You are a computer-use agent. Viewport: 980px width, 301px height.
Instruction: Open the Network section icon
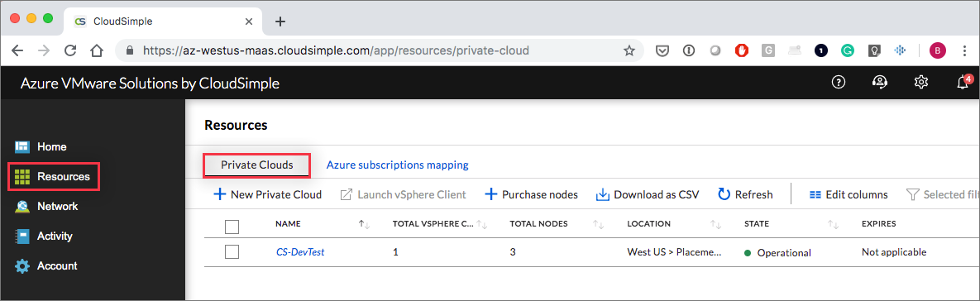(x=22, y=206)
